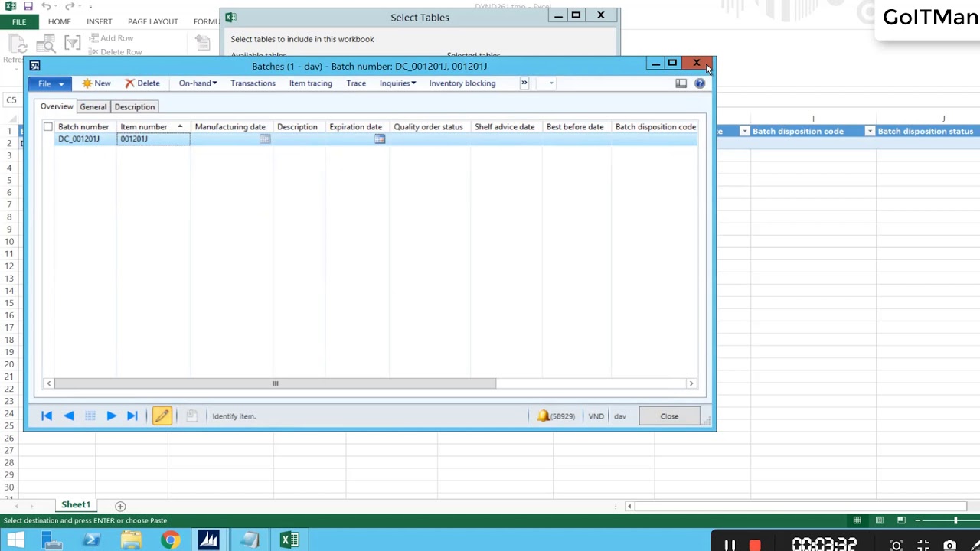Viewport: 980px width, 551px height.
Task: Click Excel Redo icon
Action: coord(70,6)
